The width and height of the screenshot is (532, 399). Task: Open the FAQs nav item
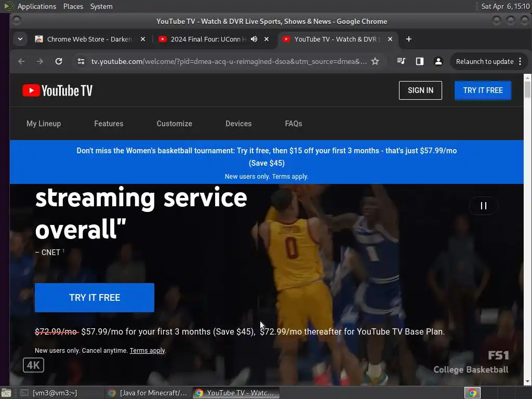click(x=294, y=124)
